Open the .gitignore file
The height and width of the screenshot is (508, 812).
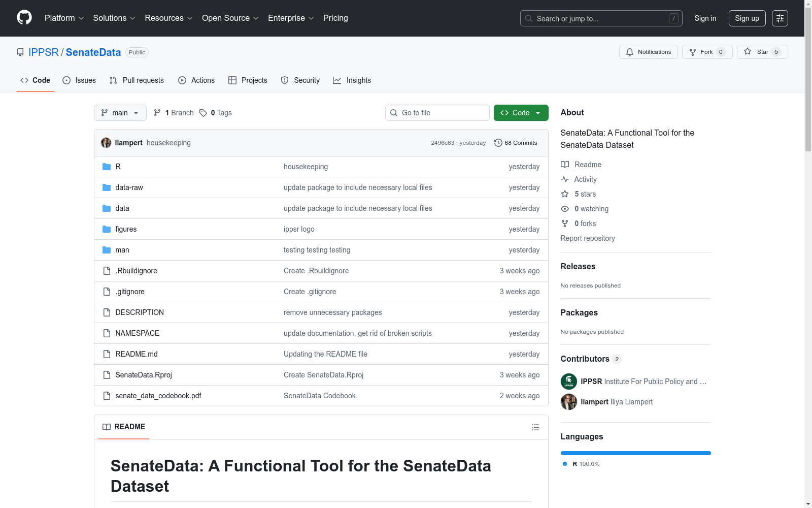(130, 292)
